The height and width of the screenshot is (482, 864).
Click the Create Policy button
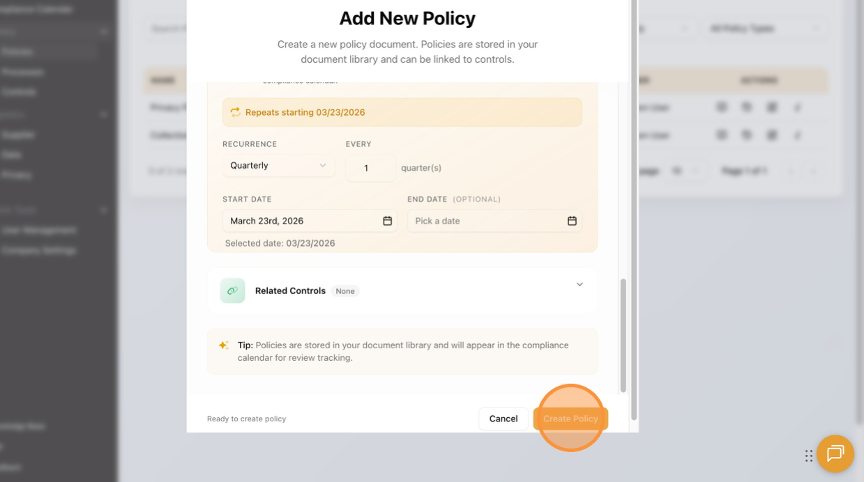click(x=570, y=419)
